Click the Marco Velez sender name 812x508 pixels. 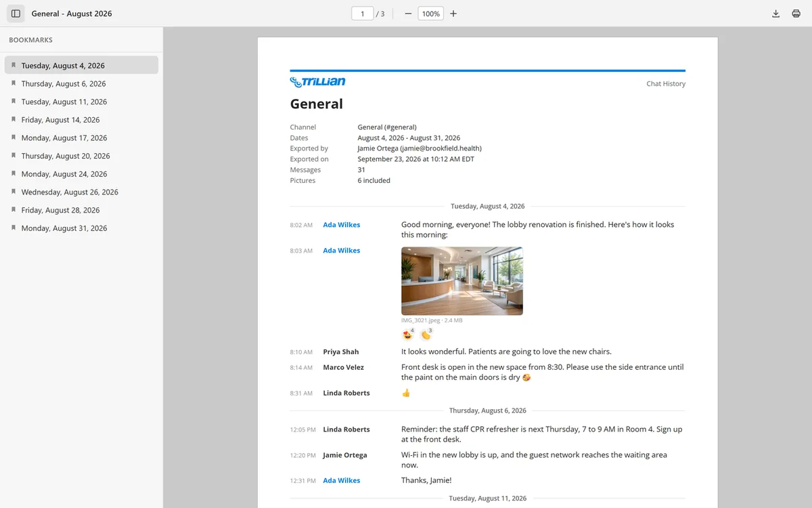(344, 368)
